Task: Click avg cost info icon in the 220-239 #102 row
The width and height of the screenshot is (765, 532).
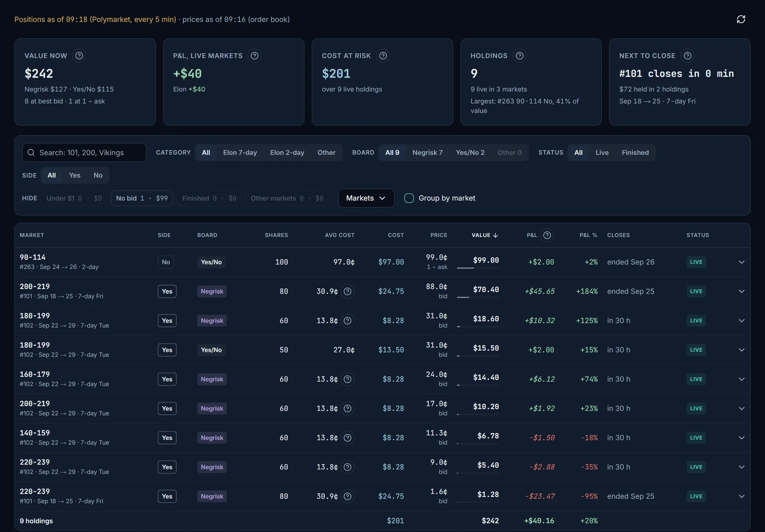Action: 347,467
